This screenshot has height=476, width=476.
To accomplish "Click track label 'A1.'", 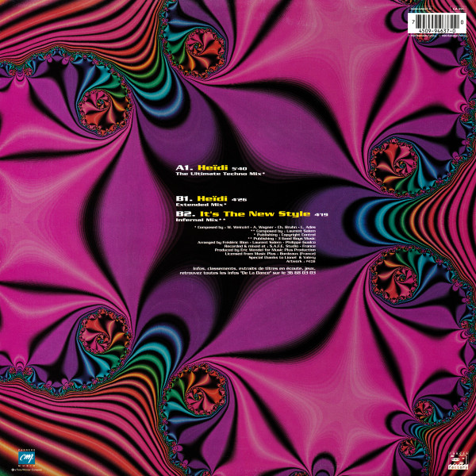I will point(185,167).
